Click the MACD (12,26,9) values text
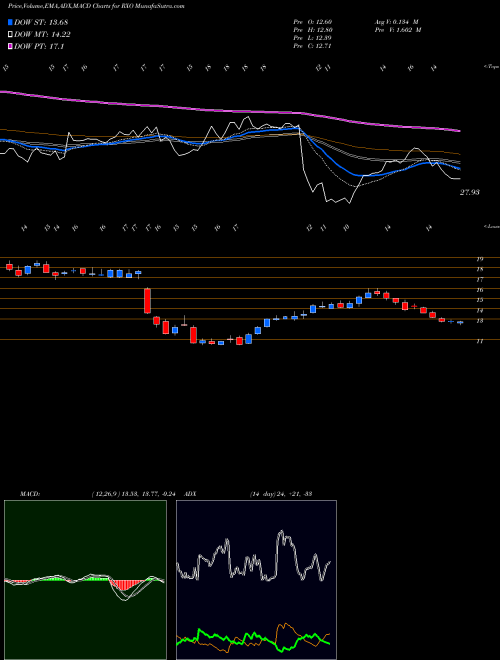 136,494
